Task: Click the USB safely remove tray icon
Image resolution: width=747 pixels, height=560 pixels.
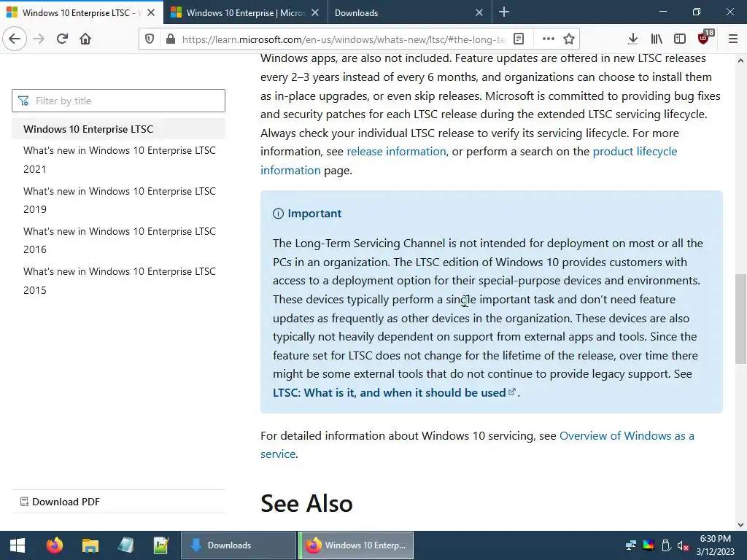Action: 666,545
